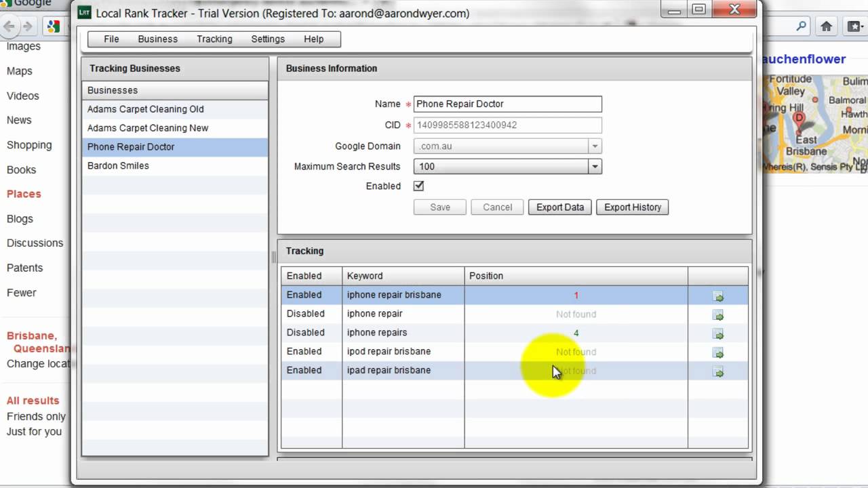
Task: Click Places link in Google sidebar
Action: (24, 194)
